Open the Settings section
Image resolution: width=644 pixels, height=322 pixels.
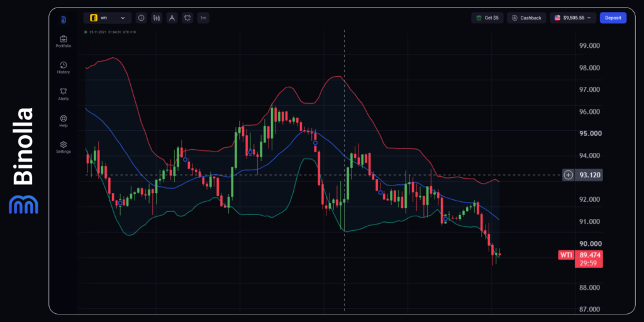(x=64, y=147)
